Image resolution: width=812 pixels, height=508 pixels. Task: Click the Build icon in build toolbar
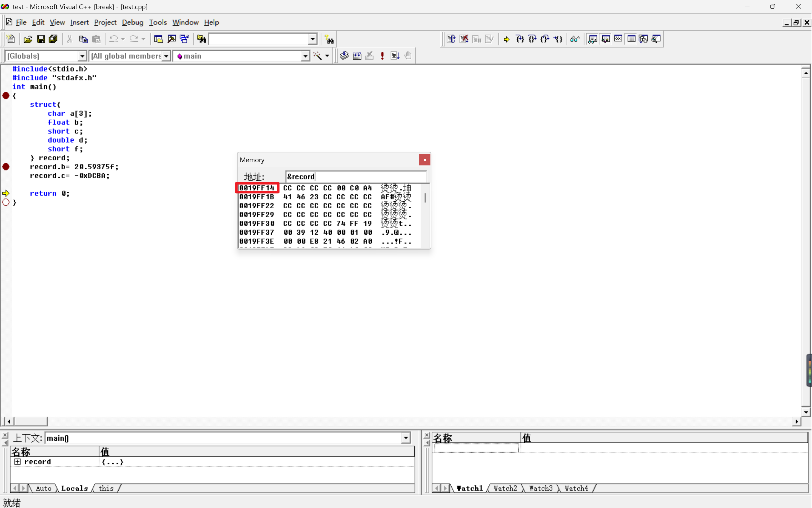pos(357,56)
